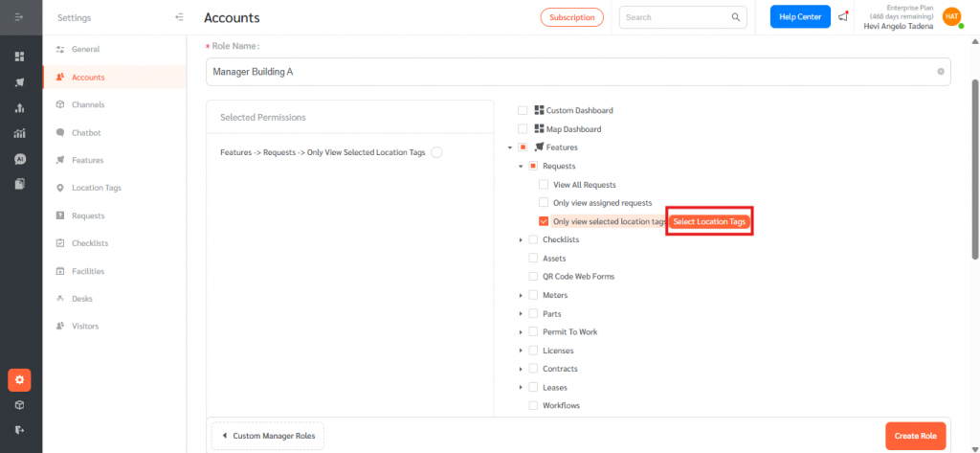
Task: Click the search magnifier icon
Action: pos(736,17)
